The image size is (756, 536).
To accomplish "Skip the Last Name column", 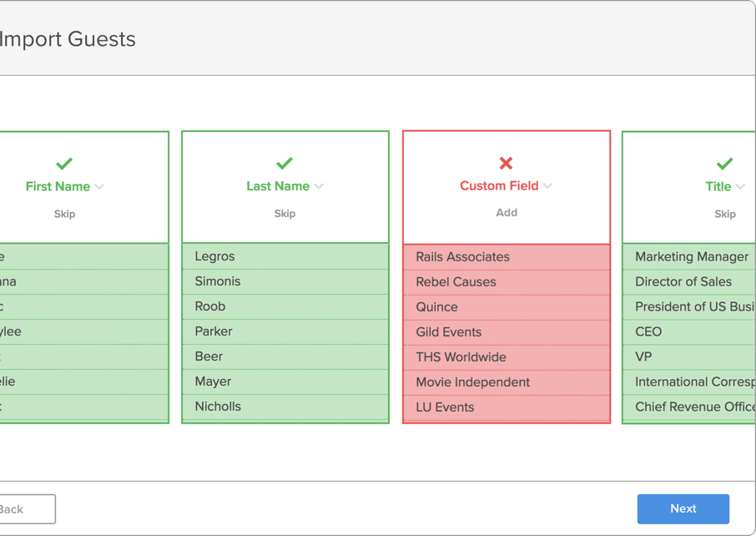I will [x=285, y=214].
